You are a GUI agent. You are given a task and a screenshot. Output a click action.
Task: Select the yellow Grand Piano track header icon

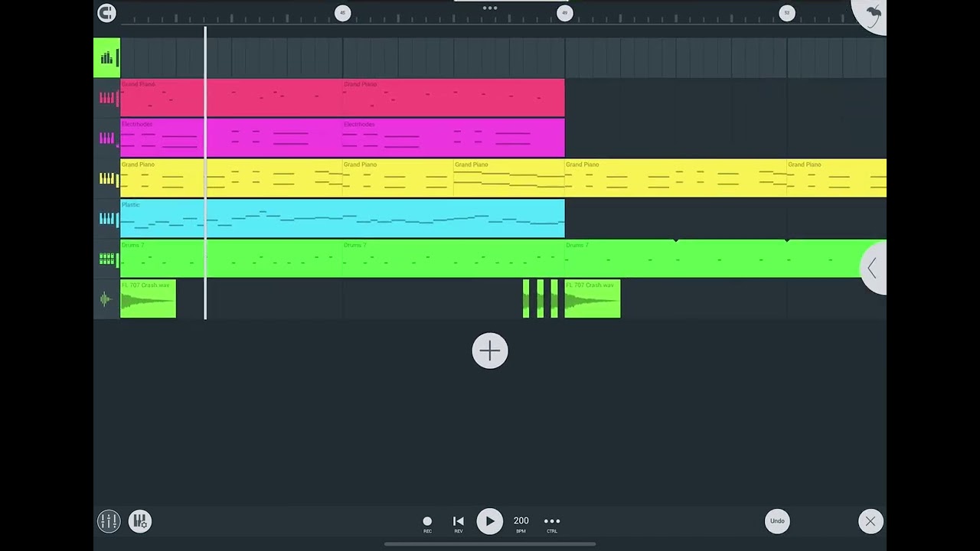point(106,178)
